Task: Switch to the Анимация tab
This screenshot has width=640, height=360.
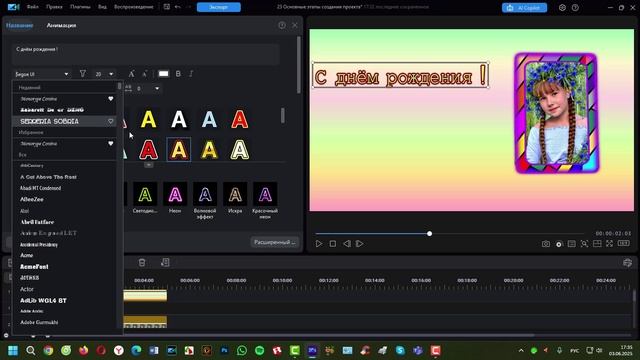Action: point(61,25)
